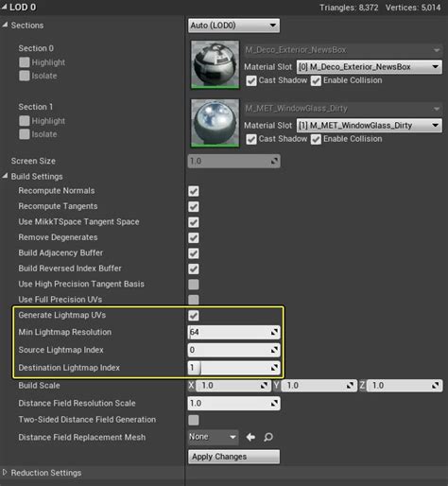Enable Use Full Precision UVs
The image size is (448, 486).
tap(194, 300)
